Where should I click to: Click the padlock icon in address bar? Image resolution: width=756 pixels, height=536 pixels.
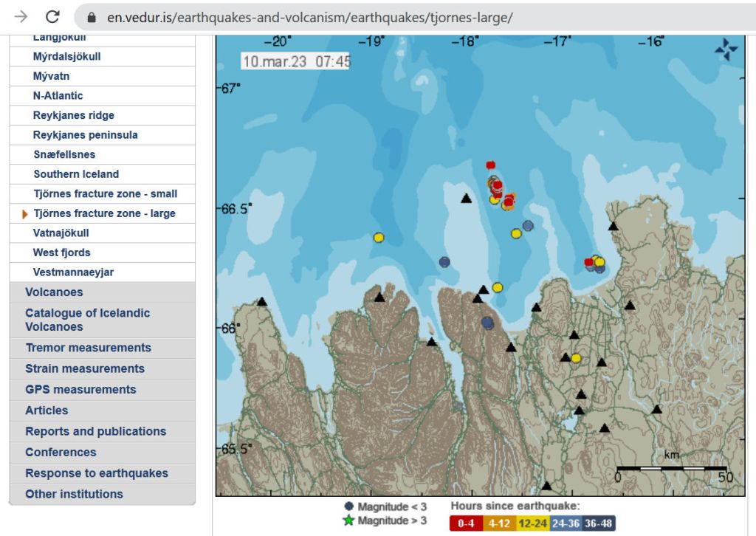tap(92, 18)
